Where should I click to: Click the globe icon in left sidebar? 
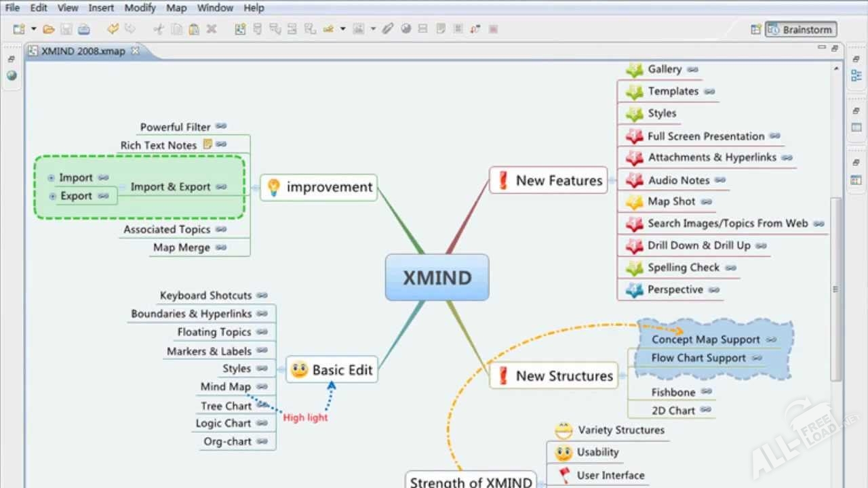(12, 75)
